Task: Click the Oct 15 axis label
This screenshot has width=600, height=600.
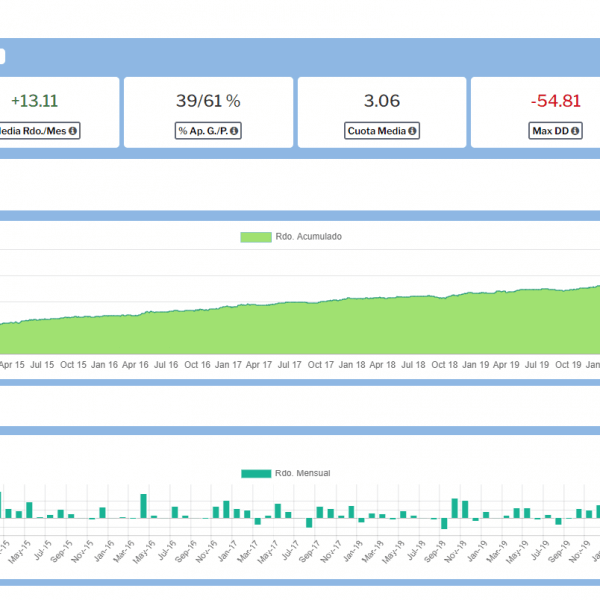Action: (73, 365)
